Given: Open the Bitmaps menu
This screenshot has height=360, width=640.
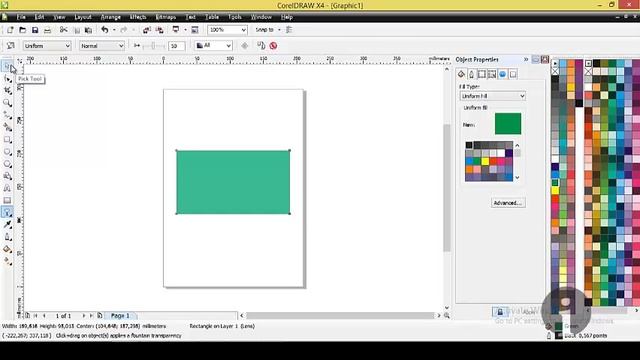Looking at the screenshot, I should click(x=166, y=17).
